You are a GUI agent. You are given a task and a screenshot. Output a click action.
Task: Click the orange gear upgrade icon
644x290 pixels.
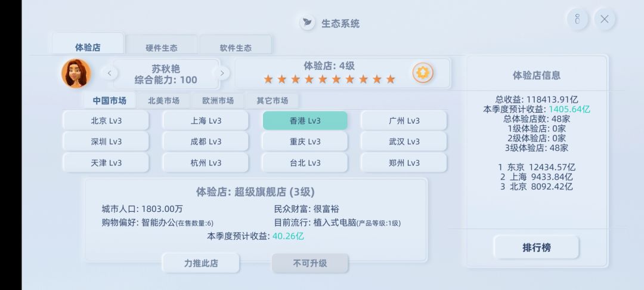(423, 73)
